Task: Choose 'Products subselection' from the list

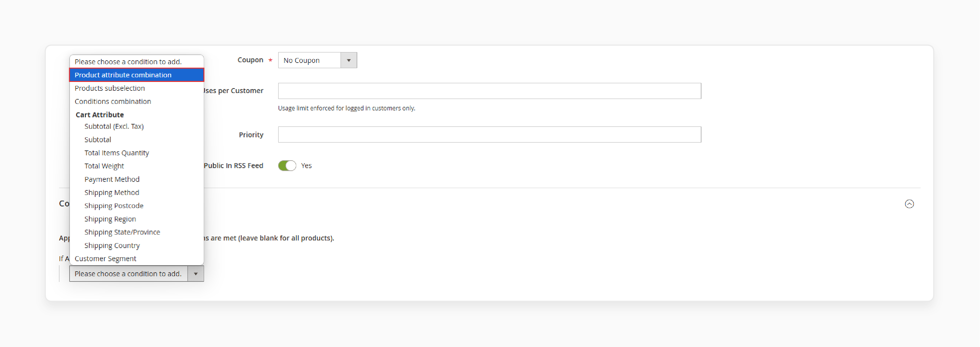Action: [x=136, y=88]
